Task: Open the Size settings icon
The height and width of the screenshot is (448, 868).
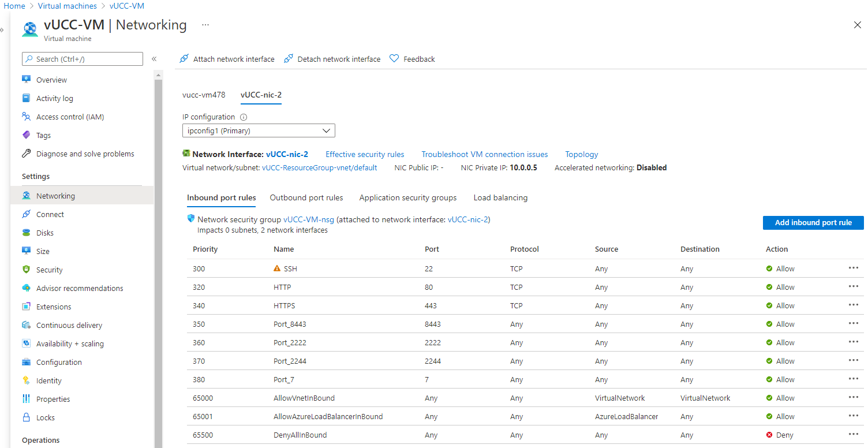Action: tap(26, 251)
